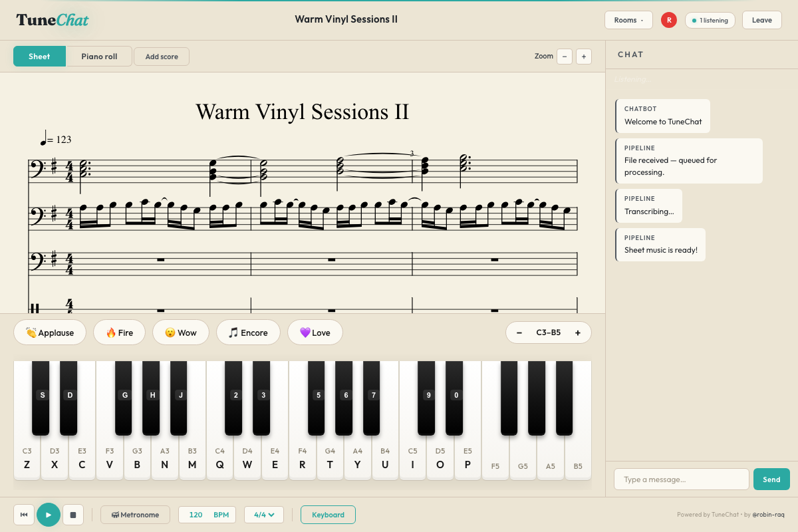
Task: Play the black key labeled 0
Action: (x=454, y=398)
